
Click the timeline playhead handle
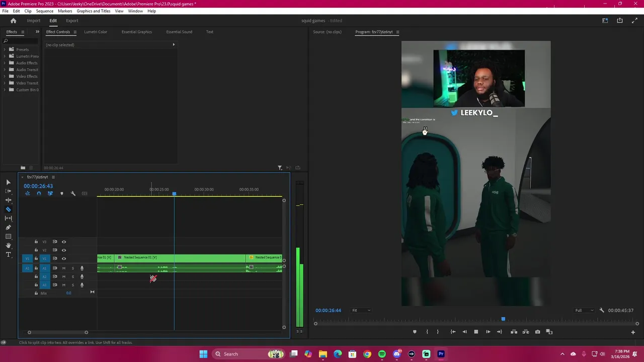click(x=174, y=194)
